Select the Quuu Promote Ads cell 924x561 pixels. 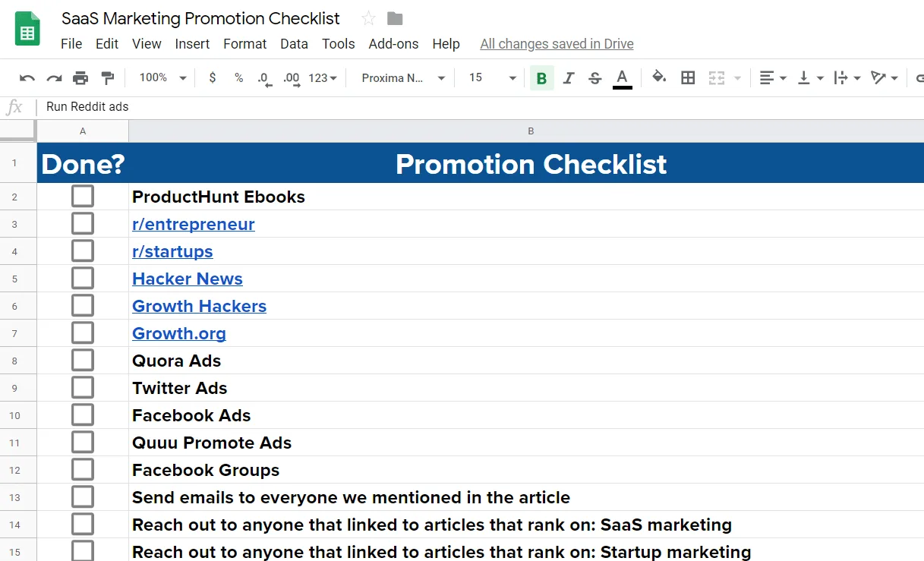526,443
